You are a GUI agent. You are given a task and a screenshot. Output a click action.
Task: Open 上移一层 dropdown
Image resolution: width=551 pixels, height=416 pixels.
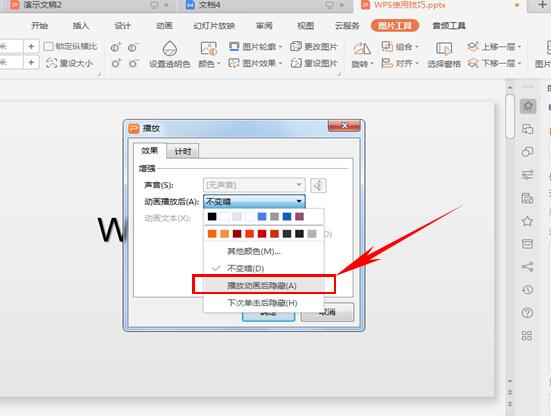click(x=494, y=46)
